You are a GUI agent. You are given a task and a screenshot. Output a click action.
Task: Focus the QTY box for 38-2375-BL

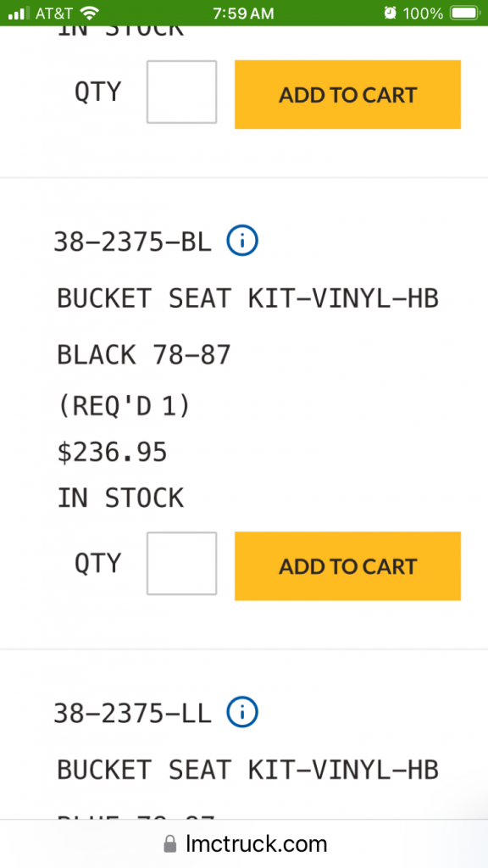[181, 564]
